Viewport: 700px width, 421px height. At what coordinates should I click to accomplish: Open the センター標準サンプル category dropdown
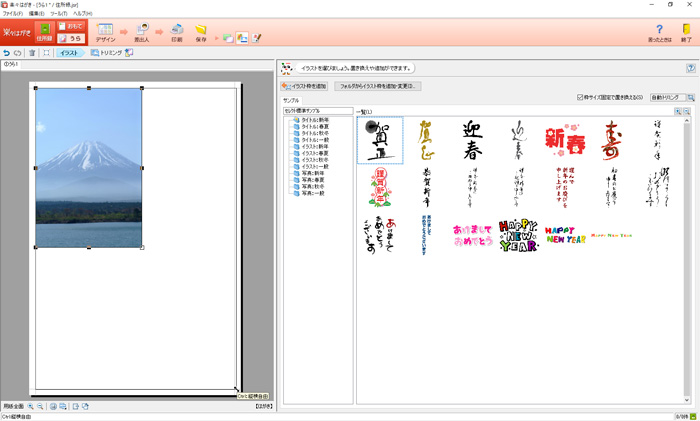tap(318, 111)
